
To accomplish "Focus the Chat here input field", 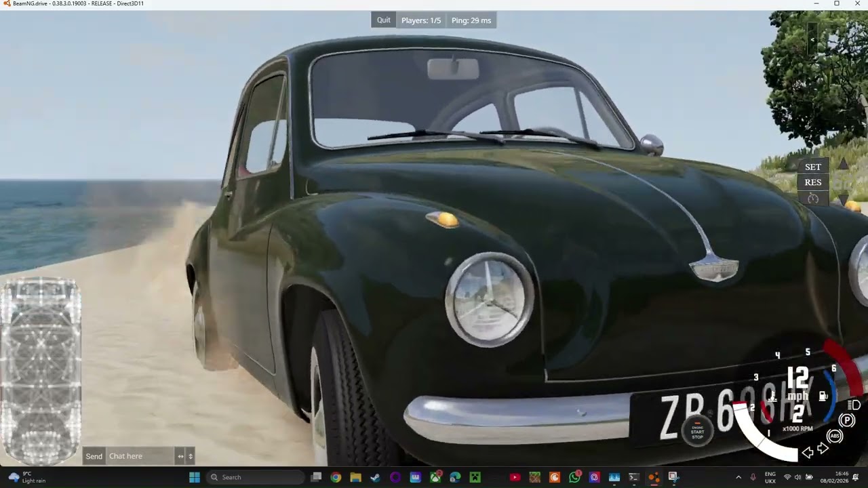I will 140,456.
